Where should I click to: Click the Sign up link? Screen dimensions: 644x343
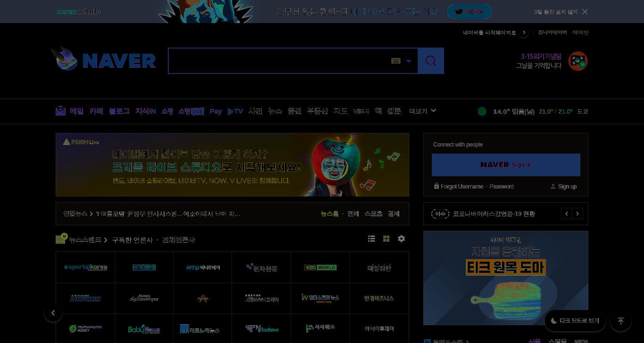click(567, 187)
